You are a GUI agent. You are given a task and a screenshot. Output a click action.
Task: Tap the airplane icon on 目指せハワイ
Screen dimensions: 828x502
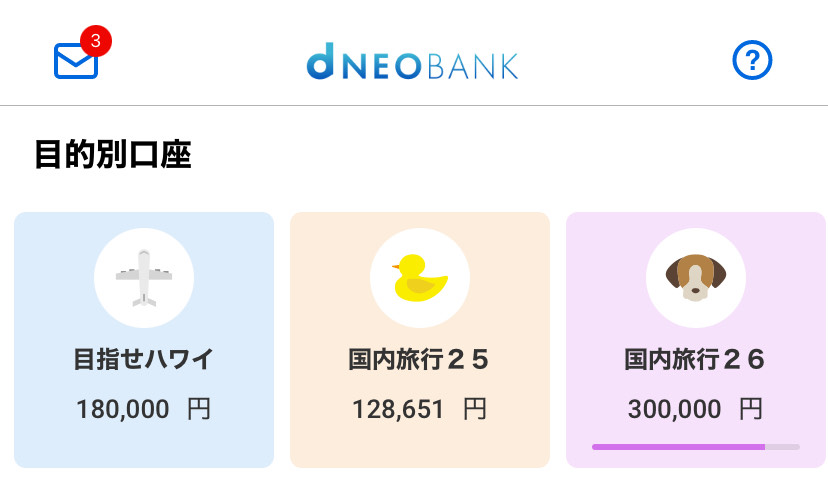(x=144, y=278)
